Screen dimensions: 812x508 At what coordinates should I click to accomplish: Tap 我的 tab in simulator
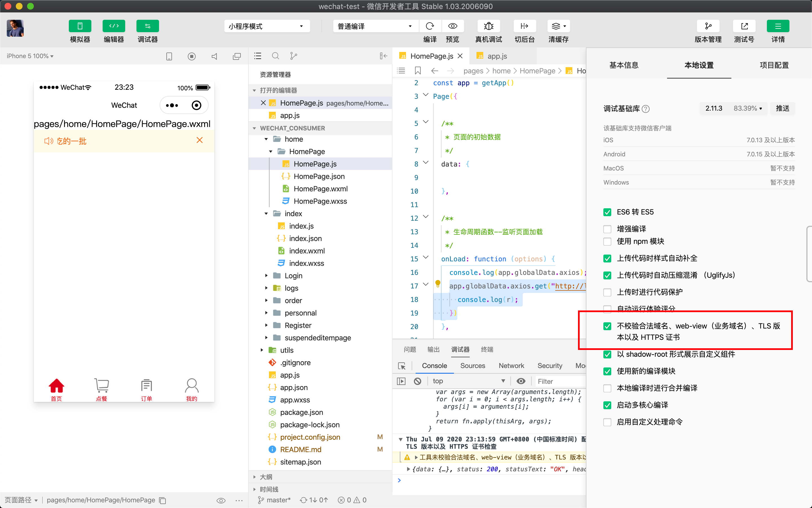tap(192, 389)
